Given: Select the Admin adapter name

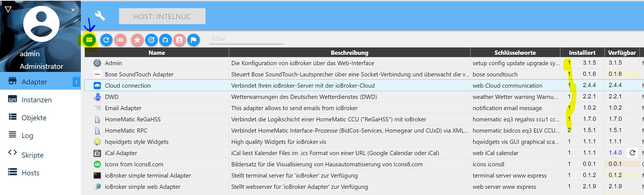Looking at the screenshot, I should 113,63.
